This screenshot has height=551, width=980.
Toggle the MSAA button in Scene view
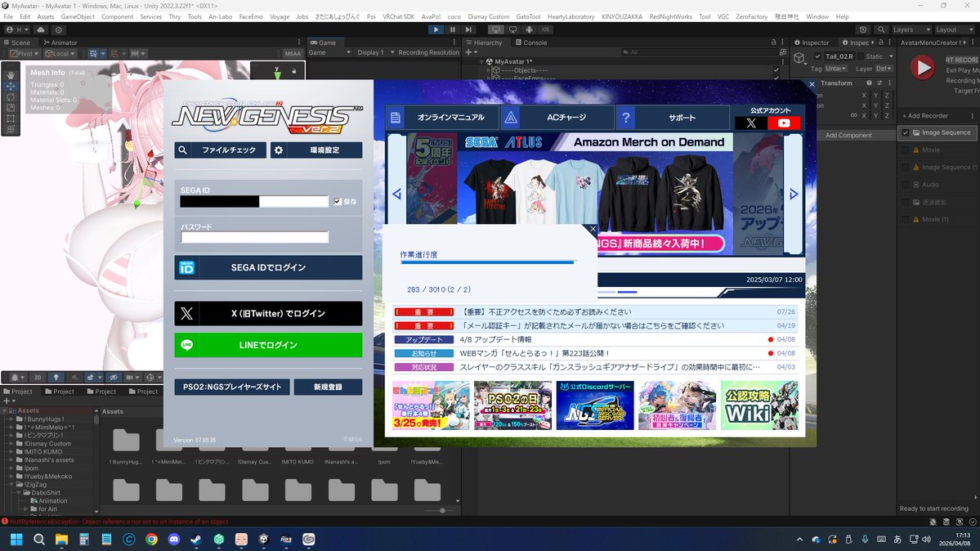[292, 54]
